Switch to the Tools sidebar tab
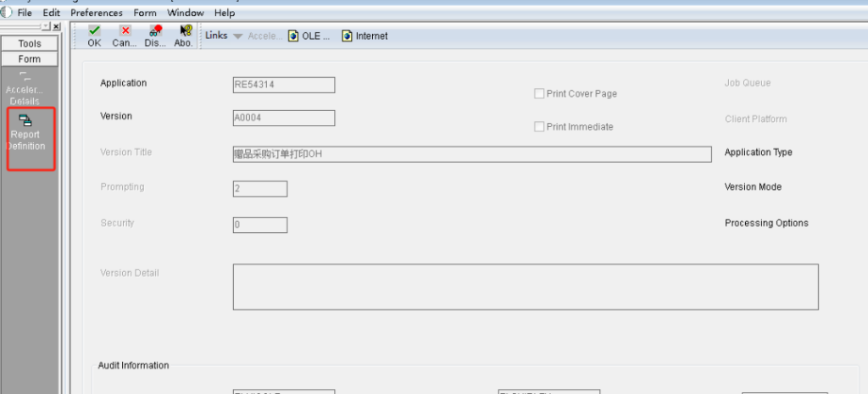Screen dimensions: 868x394 coord(30,44)
